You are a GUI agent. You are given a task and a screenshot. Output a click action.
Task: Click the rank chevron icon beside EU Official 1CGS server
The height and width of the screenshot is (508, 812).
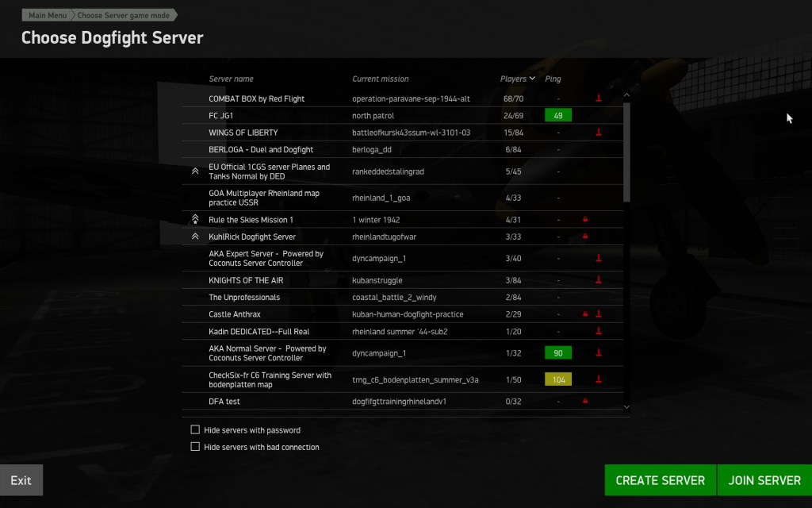click(195, 171)
